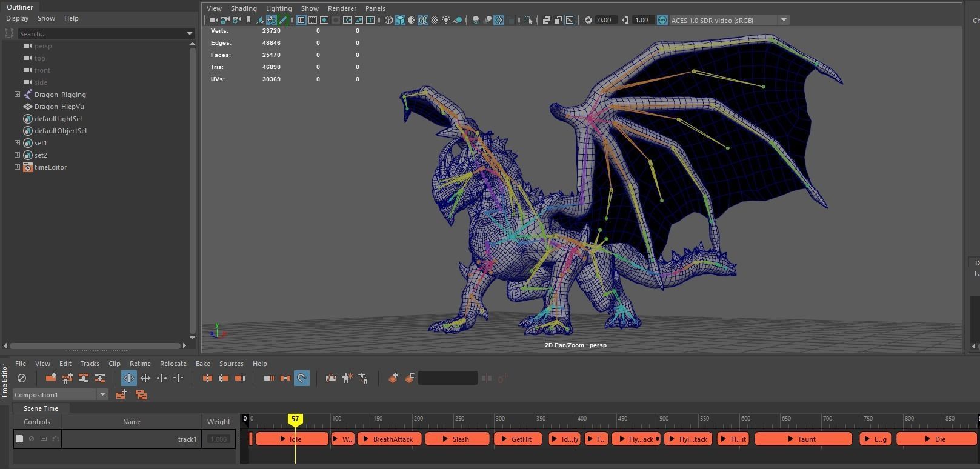Toggle X-ray display icon in viewport toolbar
The image size is (980, 469).
tap(547, 20)
